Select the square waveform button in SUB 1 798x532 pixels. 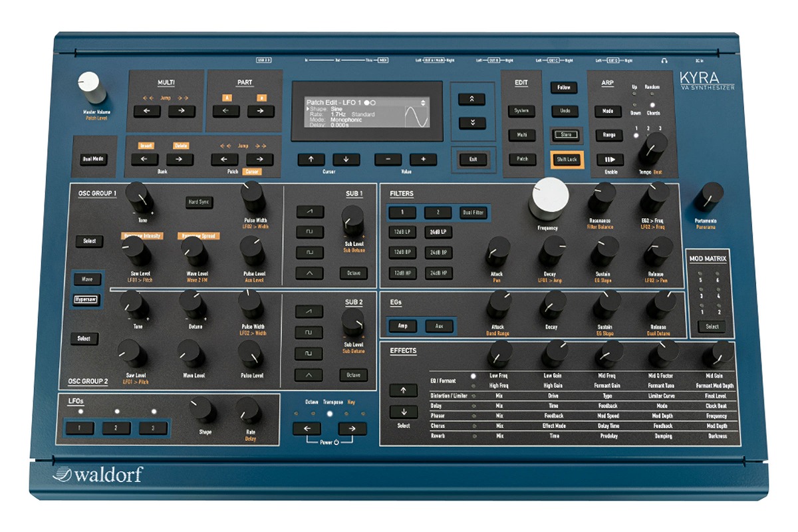tap(309, 232)
